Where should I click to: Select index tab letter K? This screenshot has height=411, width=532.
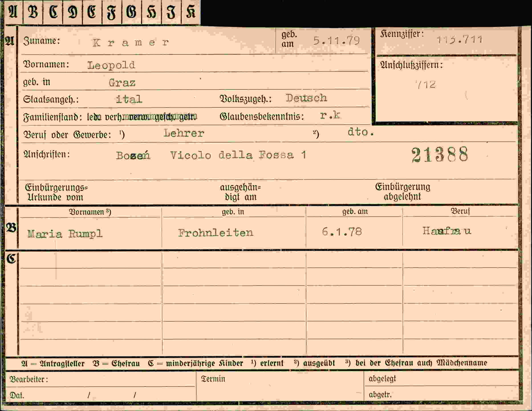191,12
